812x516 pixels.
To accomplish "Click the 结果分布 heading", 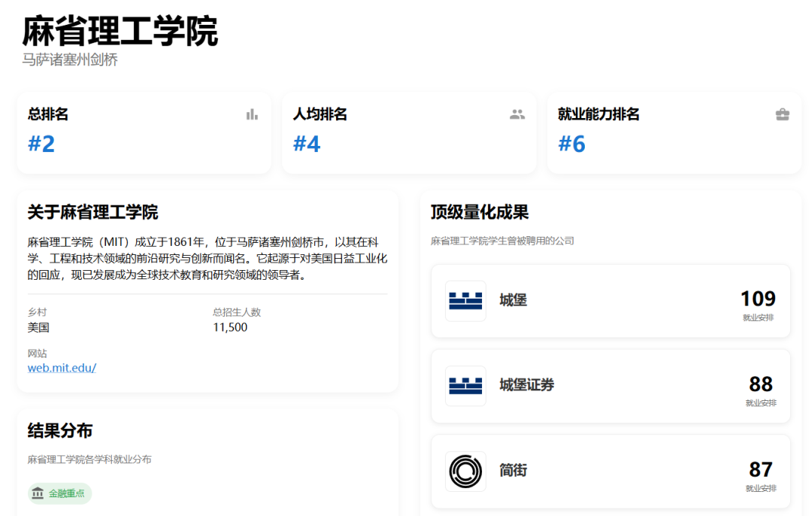I will tap(60, 431).
